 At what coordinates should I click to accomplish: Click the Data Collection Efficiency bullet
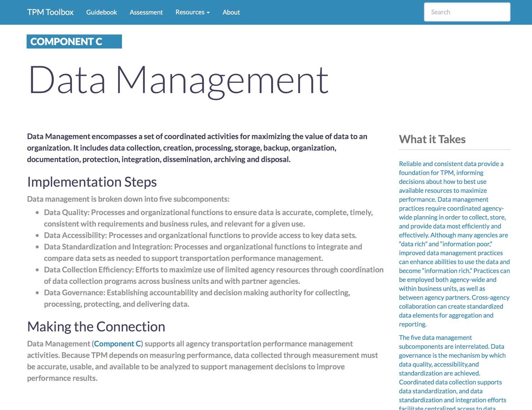(214, 275)
